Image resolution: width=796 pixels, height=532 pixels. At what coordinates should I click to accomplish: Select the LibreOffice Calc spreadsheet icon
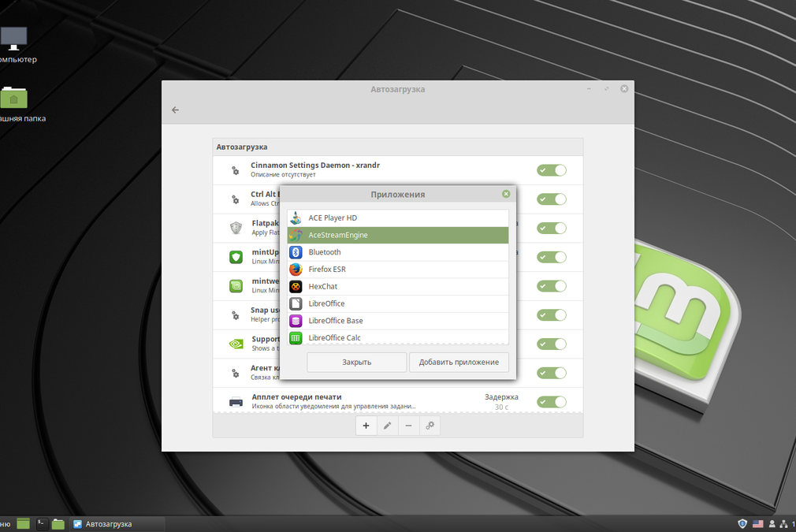[296, 338]
